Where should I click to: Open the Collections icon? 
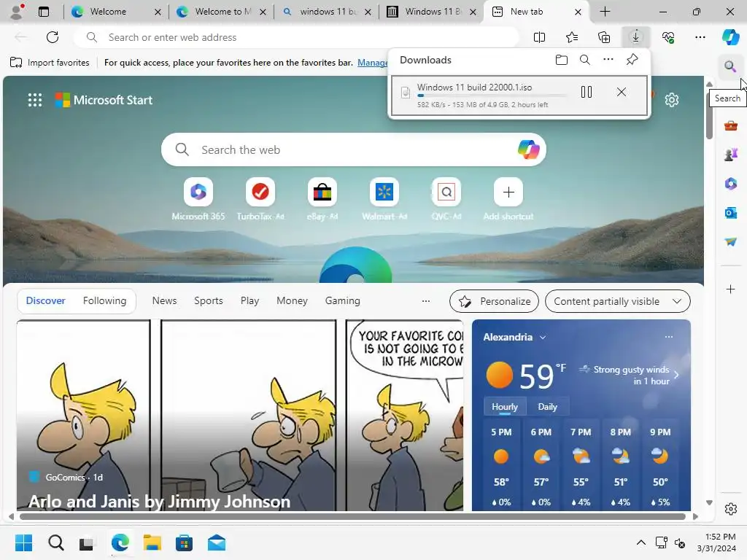(x=604, y=37)
